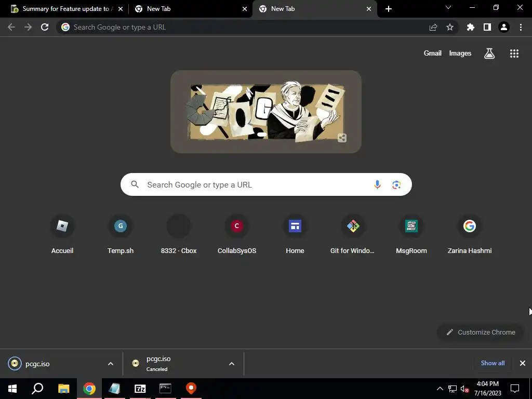Show hidden system tray icons
The image size is (532, 399).
(440, 389)
